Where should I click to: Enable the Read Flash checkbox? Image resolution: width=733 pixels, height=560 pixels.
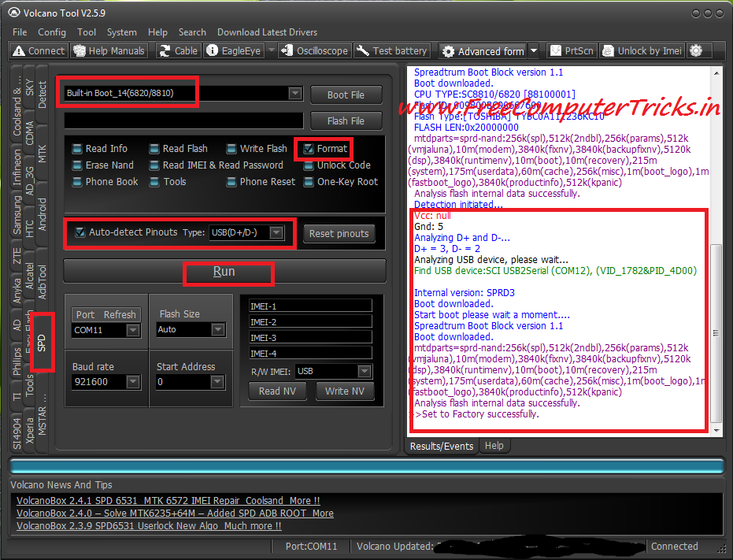point(154,149)
